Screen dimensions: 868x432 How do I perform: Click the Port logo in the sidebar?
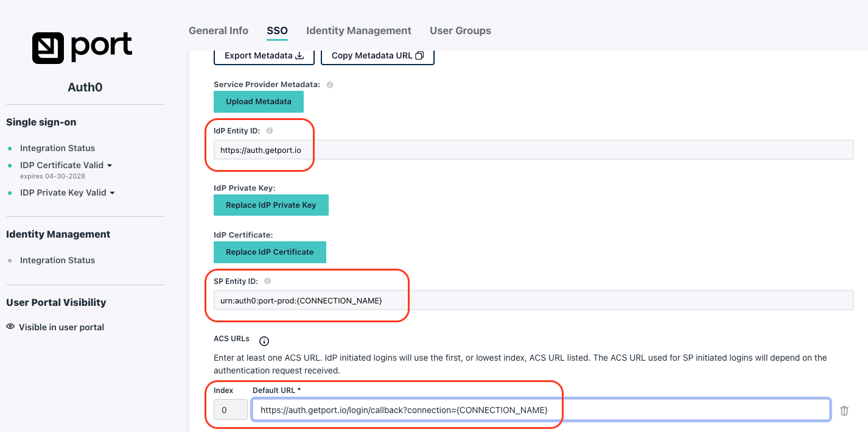pos(82,47)
